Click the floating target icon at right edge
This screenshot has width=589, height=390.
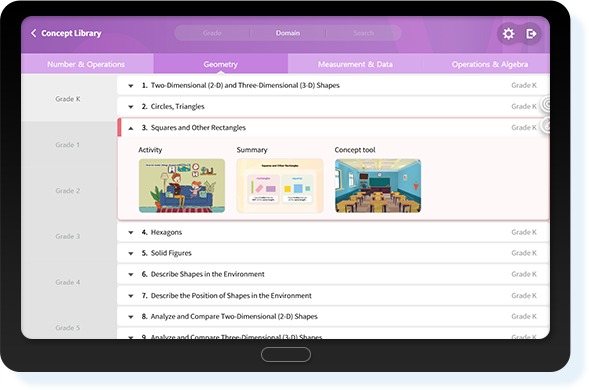pos(546,104)
